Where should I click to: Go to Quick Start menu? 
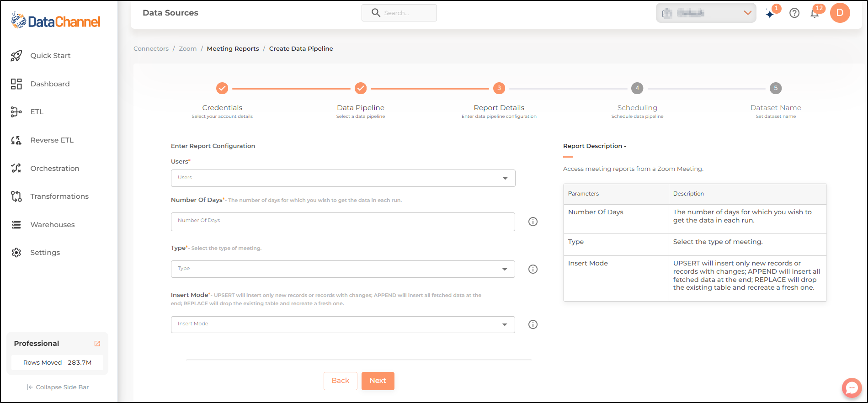tap(50, 56)
